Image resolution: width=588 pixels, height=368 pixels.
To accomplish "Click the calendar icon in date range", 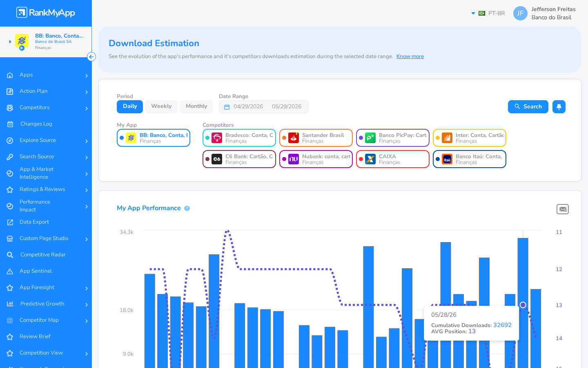I will [x=227, y=107].
